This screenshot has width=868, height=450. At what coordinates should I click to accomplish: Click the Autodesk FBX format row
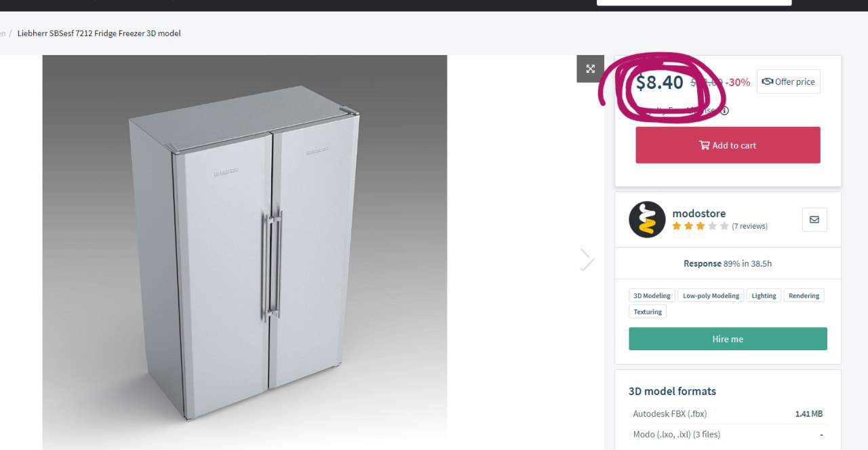[x=728, y=413]
